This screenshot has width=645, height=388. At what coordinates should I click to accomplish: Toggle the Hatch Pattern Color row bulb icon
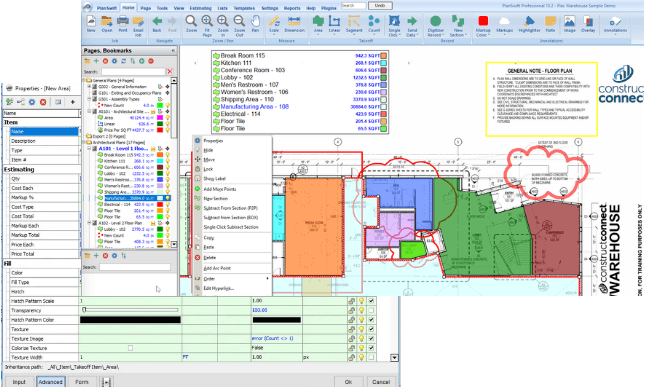pyautogui.click(x=361, y=320)
